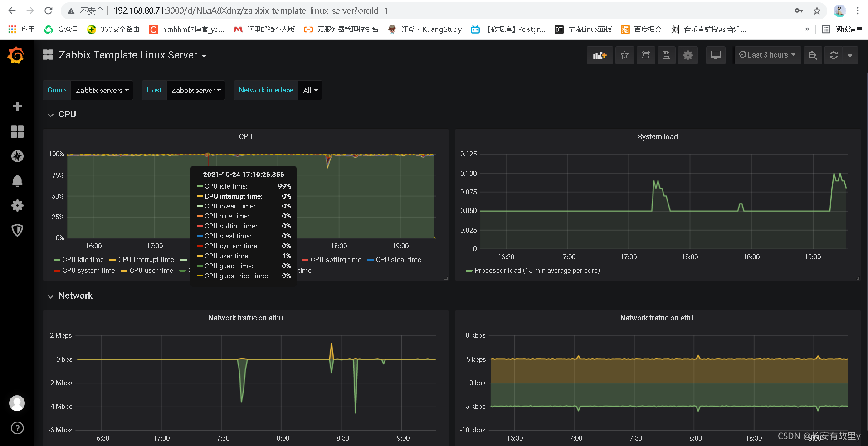Toggle CPU softirq time legend series
The image size is (868, 446).
(336, 260)
